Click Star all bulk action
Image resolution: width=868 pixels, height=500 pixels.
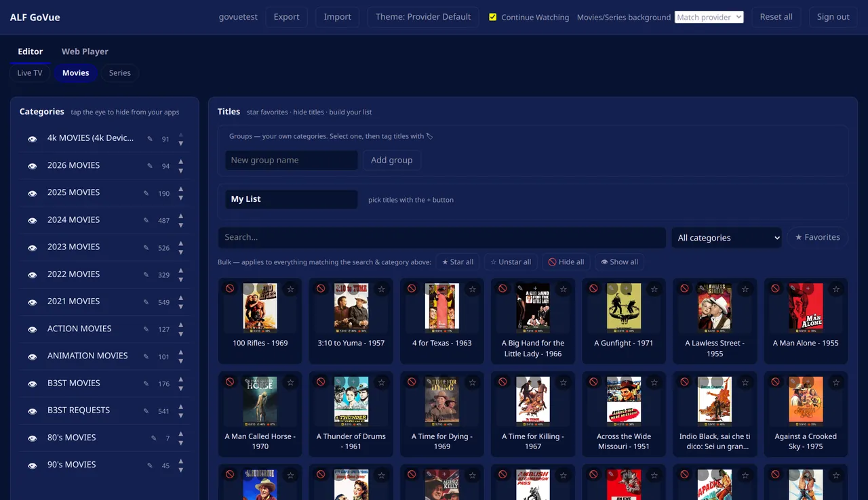[x=458, y=262]
